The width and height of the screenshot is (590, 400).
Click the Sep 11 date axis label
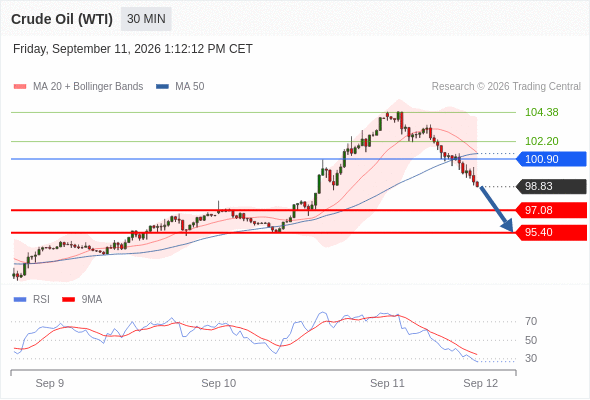387,383
